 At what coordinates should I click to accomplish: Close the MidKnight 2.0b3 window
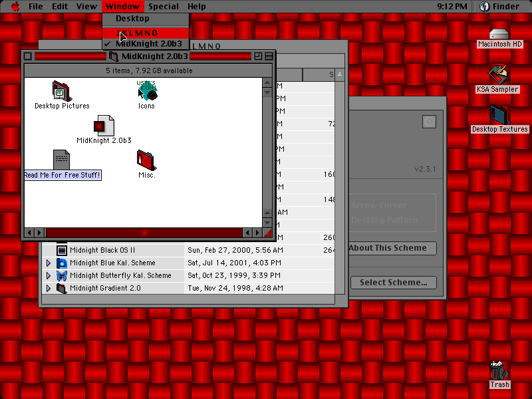click(x=28, y=57)
